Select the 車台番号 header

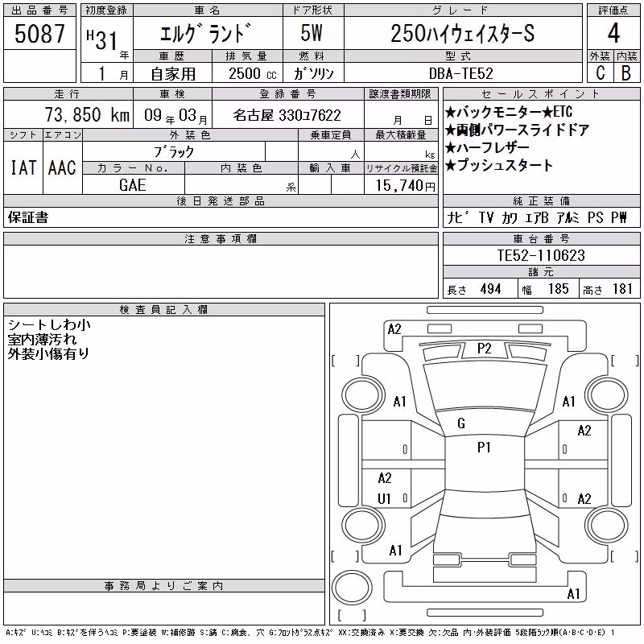tap(541, 238)
